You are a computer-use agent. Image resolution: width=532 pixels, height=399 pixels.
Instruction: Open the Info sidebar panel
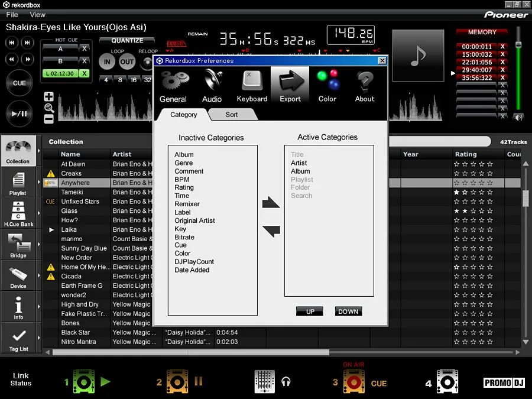18,307
